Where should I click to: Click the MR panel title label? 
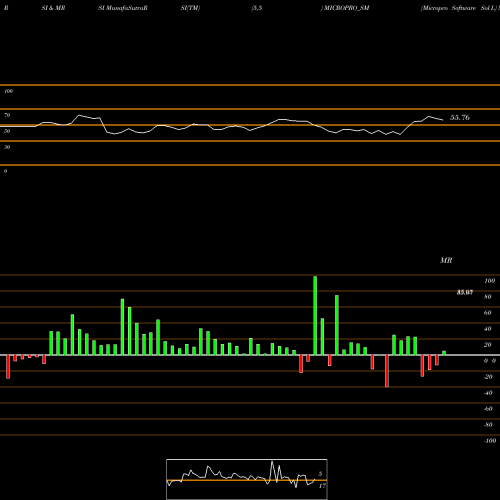446,260
